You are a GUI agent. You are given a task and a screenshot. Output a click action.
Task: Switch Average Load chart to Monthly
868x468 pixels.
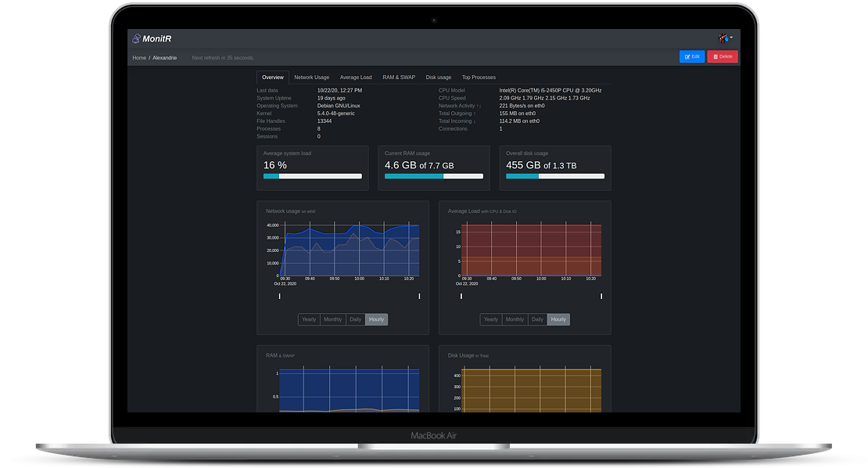(514, 319)
